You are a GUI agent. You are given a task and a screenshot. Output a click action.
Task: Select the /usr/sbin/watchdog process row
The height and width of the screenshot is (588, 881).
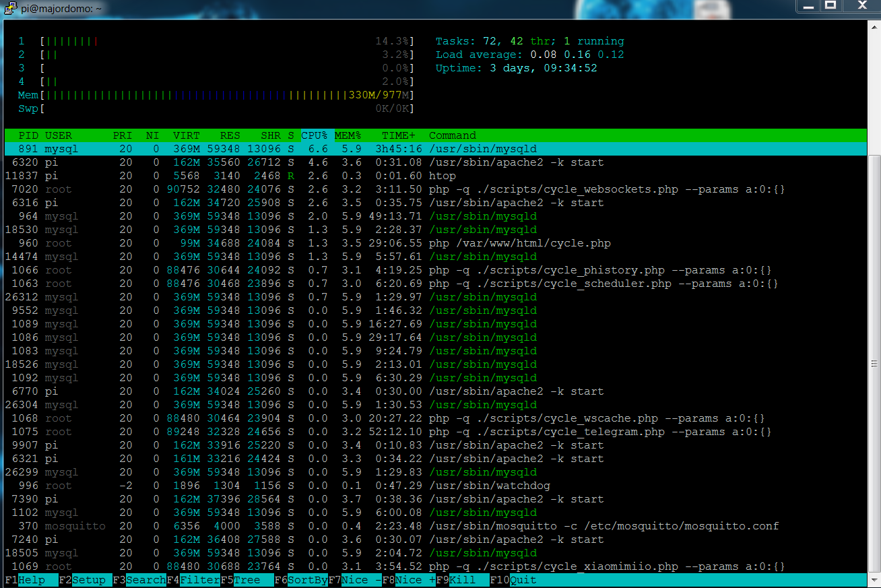(489, 486)
